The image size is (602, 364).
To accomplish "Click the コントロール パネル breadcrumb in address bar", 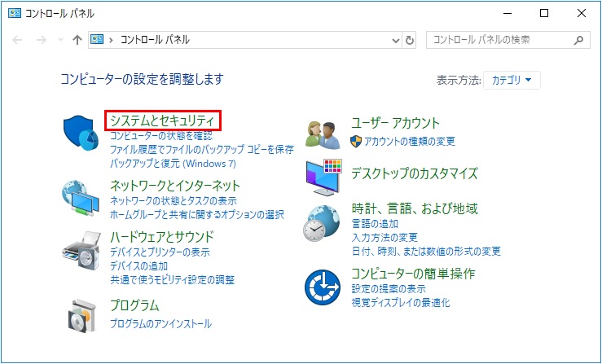I will 155,40.
